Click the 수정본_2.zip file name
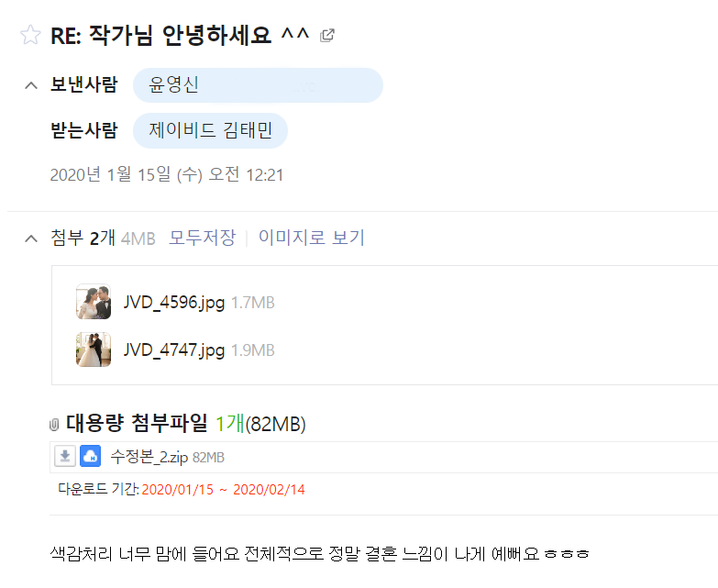This screenshot has width=718, height=588. tap(149, 457)
